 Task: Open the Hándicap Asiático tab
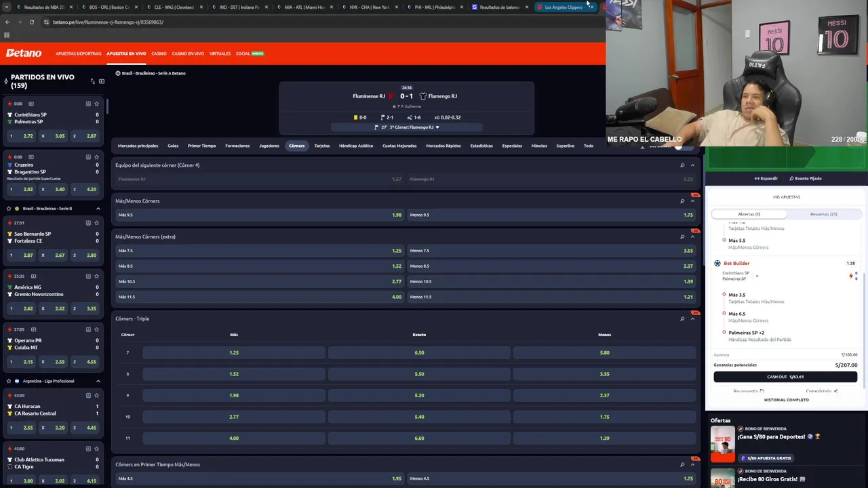[356, 146]
